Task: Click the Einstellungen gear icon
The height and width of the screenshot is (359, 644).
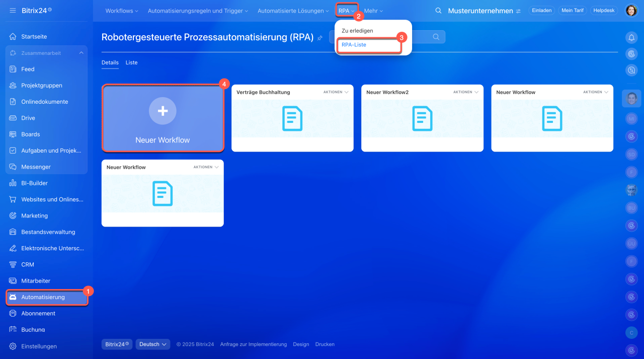Action: pyautogui.click(x=13, y=346)
